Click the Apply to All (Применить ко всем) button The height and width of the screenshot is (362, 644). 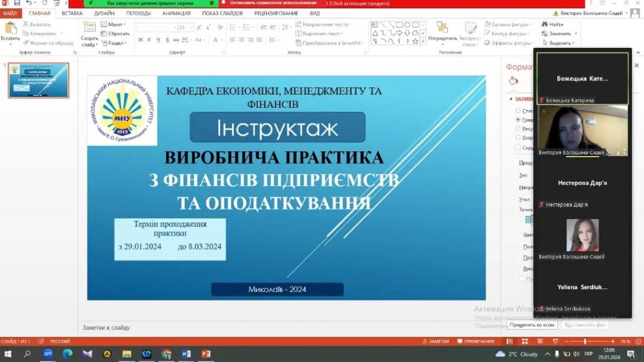pyautogui.click(x=532, y=325)
